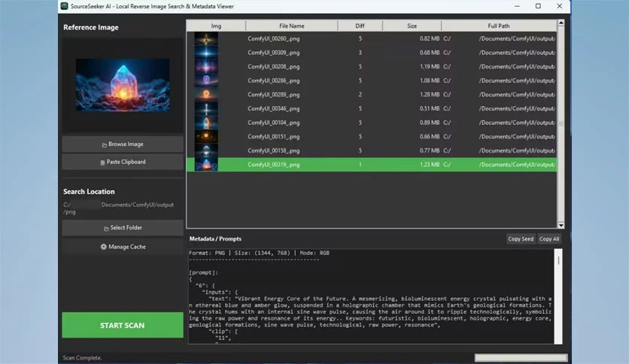Select thumbnail of ComfyUI_00158_.png
This screenshot has height=364, width=629.
[x=206, y=151]
